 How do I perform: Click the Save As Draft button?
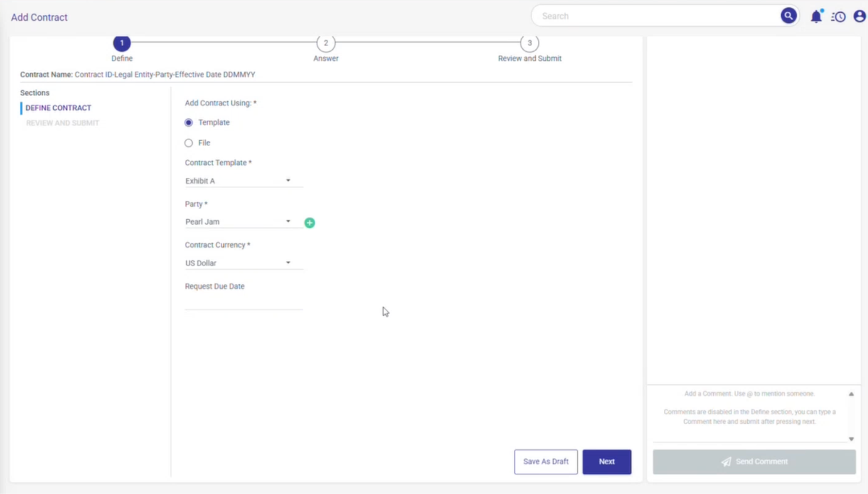(545, 461)
